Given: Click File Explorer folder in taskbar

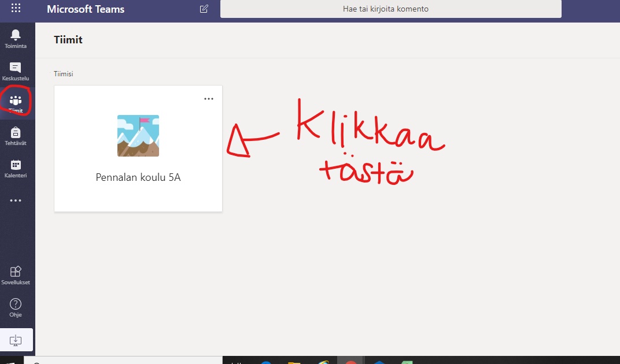Looking at the screenshot, I should [x=294, y=362].
